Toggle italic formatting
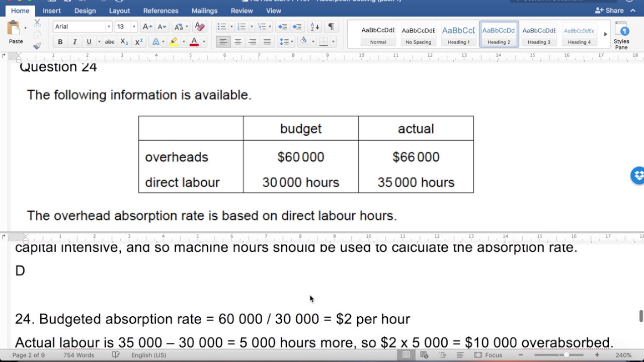The height and width of the screenshot is (362, 644). 74,42
